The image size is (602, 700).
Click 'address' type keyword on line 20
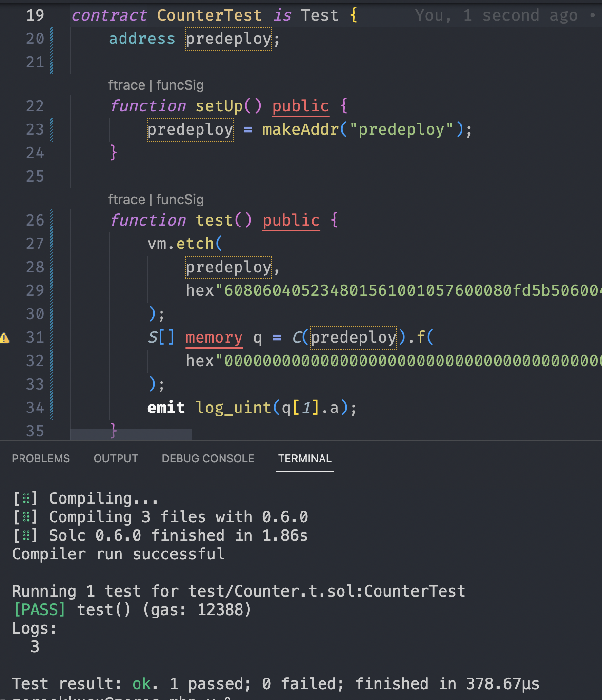pyautogui.click(x=142, y=39)
